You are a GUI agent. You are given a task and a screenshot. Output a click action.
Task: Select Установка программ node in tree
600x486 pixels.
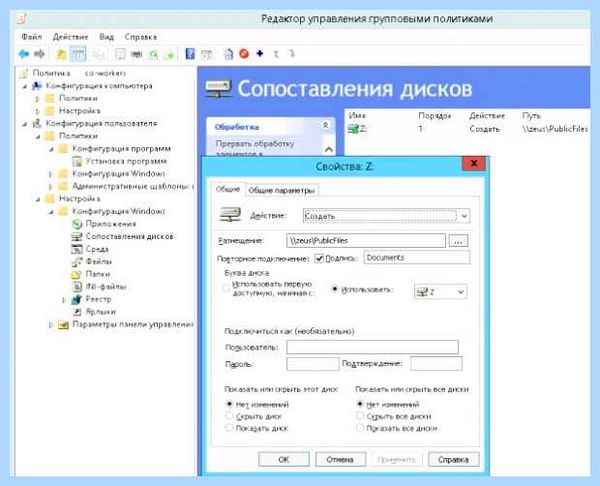tap(126, 161)
